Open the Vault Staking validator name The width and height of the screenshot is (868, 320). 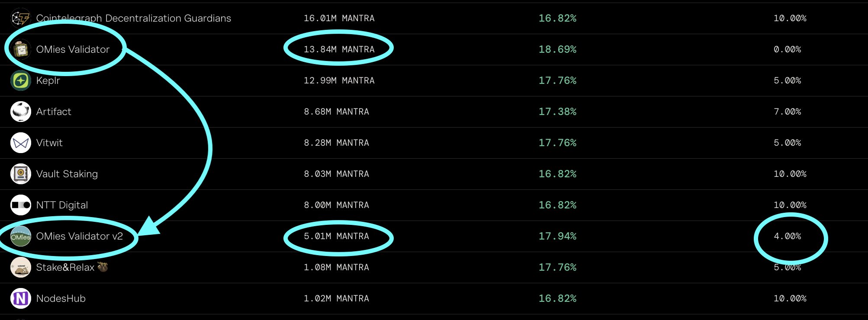(67, 174)
